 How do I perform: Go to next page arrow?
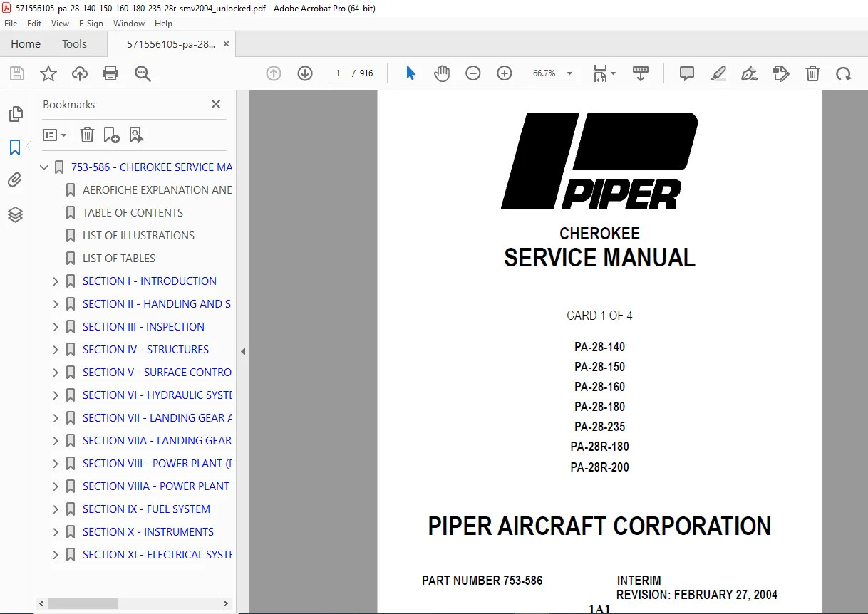tap(305, 73)
